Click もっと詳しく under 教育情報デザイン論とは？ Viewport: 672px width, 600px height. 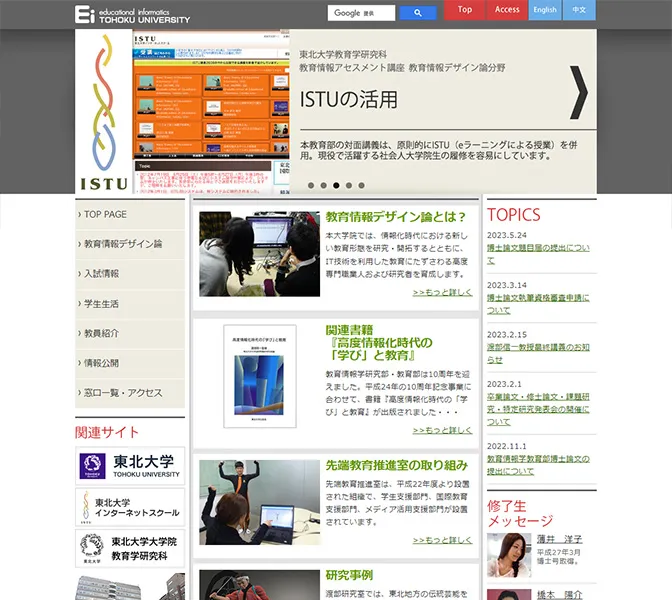[442, 293]
